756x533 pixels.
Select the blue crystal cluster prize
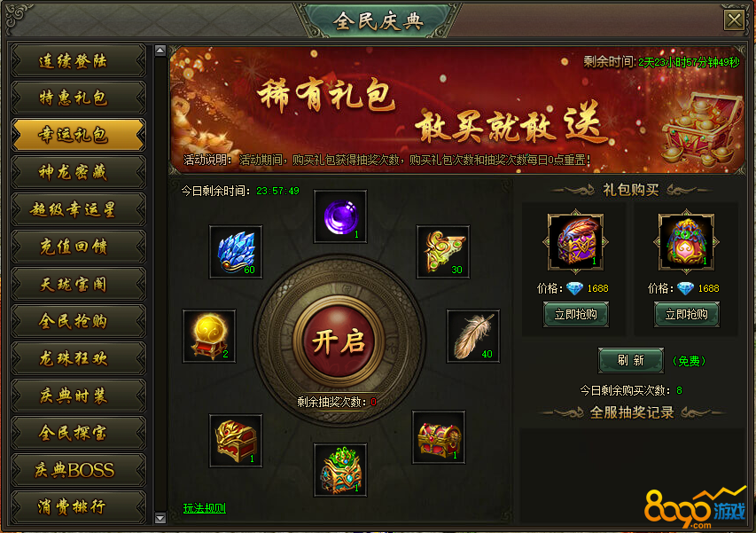236,252
